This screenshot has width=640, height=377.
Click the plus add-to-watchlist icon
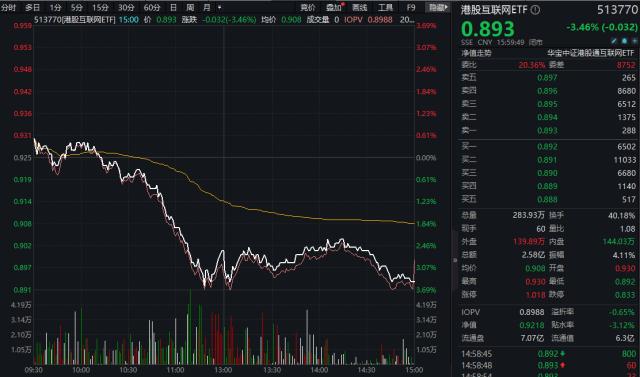coord(634,41)
